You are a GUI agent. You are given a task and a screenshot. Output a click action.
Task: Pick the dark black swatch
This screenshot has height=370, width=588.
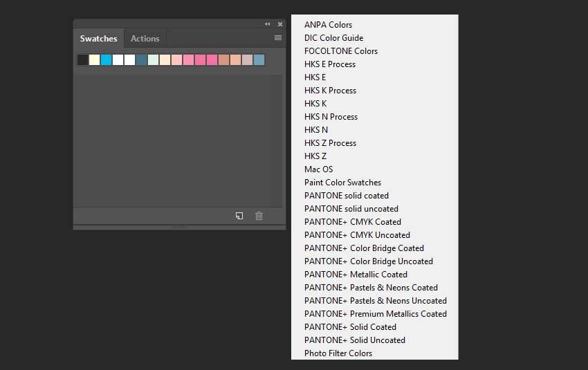pyautogui.click(x=82, y=60)
